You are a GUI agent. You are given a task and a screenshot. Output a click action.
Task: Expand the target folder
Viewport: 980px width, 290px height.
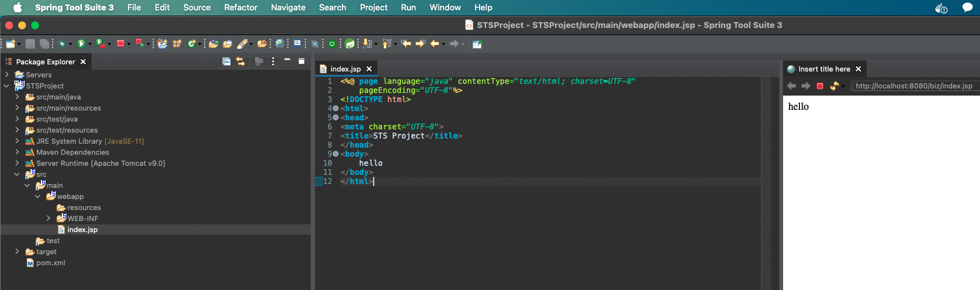point(18,252)
